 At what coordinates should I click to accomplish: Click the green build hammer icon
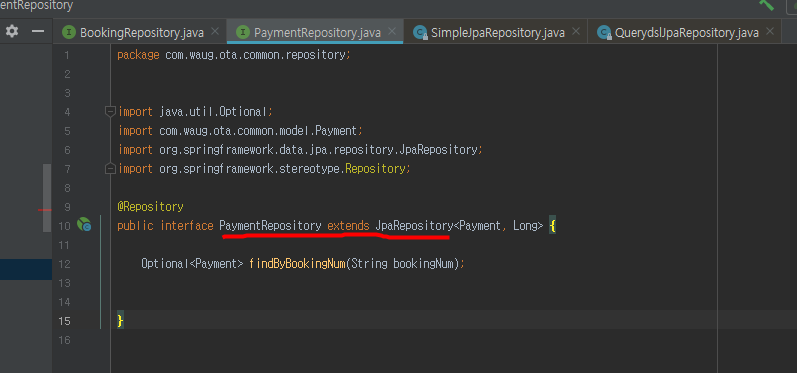pos(767,5)
